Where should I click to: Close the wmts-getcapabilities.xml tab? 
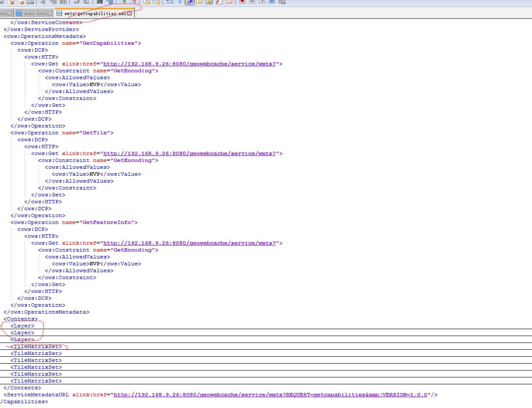point(130,13)
